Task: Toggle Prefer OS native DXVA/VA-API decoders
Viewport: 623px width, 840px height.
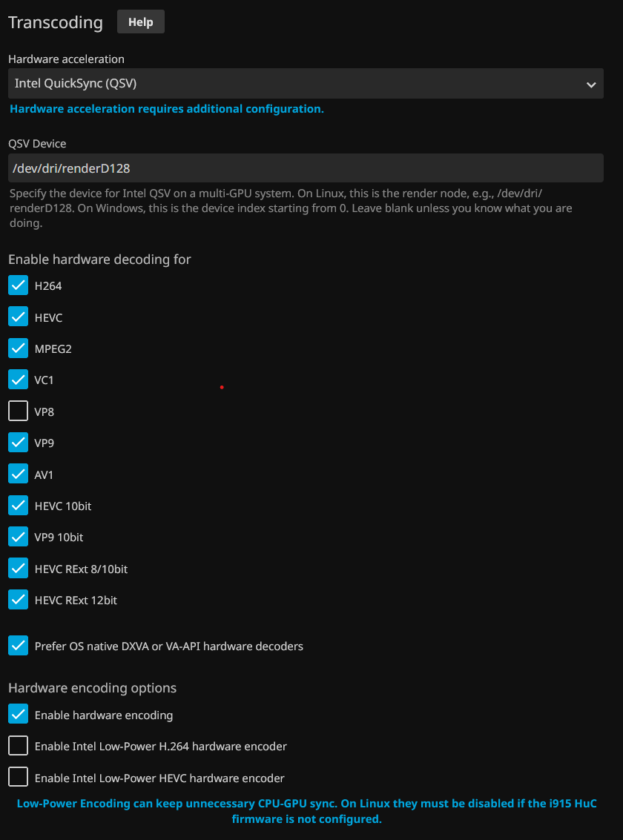Action: (18, 646)
